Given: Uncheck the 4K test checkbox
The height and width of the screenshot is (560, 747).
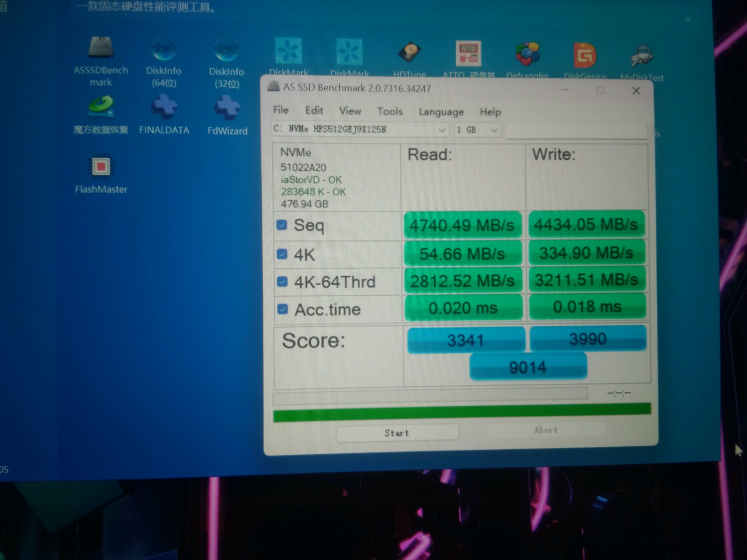Looking at the screenshot, I should (x=282, y=254).
